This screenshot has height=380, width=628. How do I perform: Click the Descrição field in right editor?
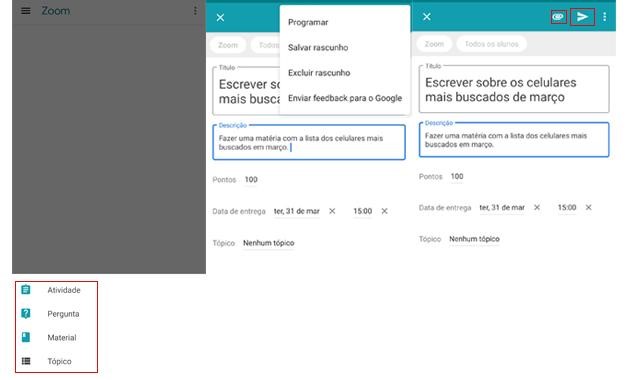coord(514,139)
